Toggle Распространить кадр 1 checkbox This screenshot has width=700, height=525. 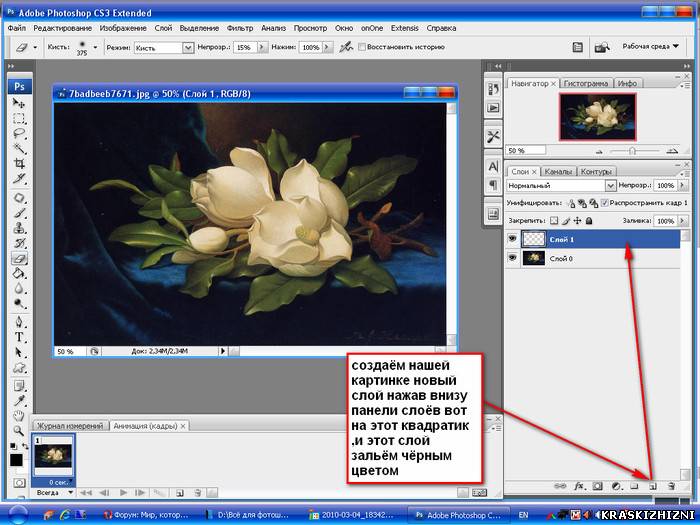(x=604, y=203)
